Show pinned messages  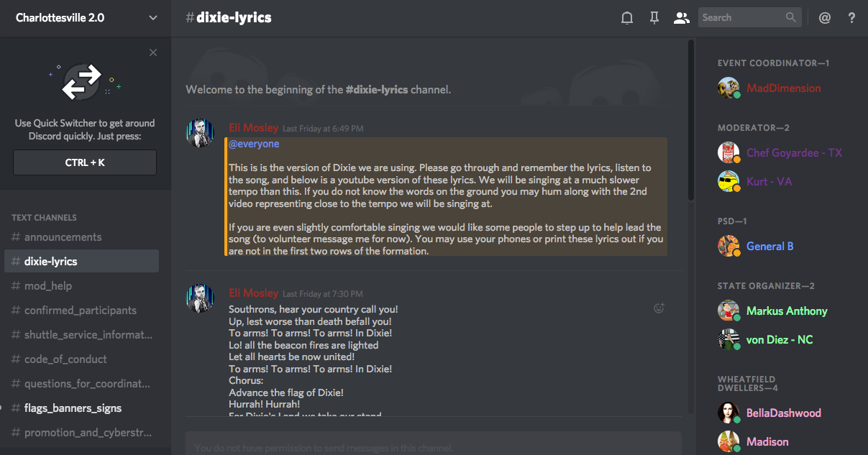tap(654, 18)
